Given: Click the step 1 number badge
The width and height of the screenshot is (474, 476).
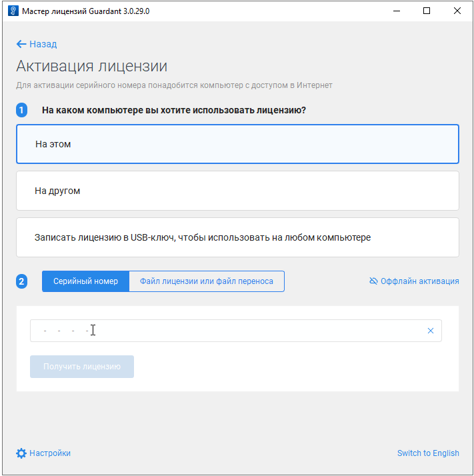Looking at the screenshot, I should (21, 110).
